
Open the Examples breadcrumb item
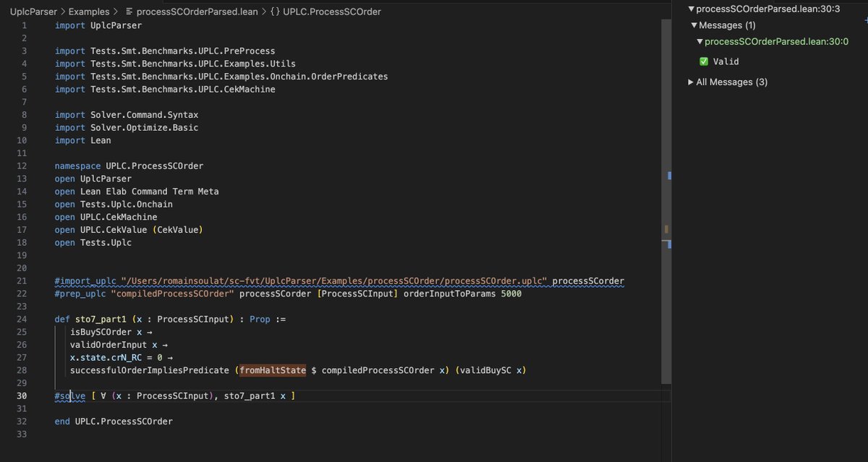click(x=88, y=11)
